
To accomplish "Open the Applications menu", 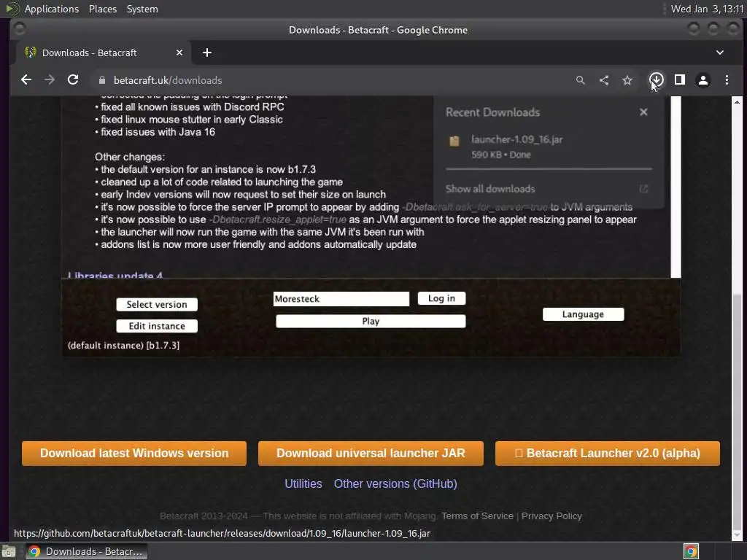I will point(52,9).
